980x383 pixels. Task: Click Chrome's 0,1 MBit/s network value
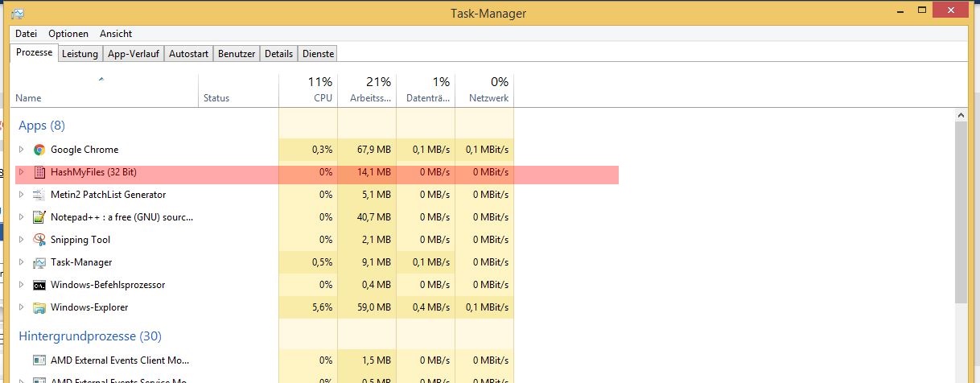487,150
